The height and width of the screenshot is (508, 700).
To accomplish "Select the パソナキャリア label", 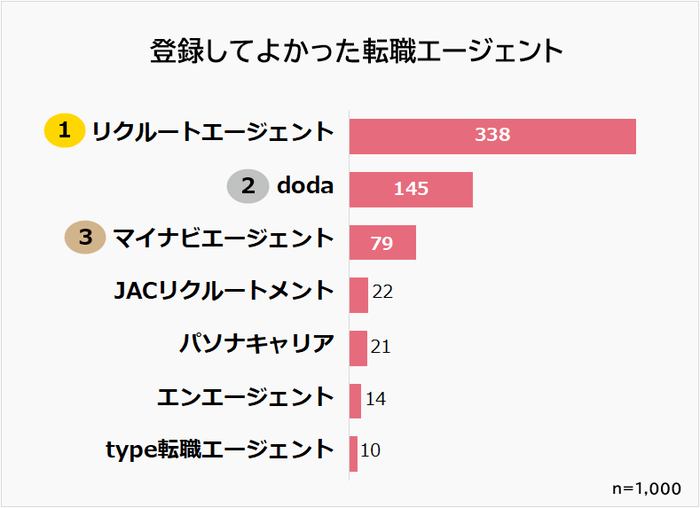I will 255,345.
